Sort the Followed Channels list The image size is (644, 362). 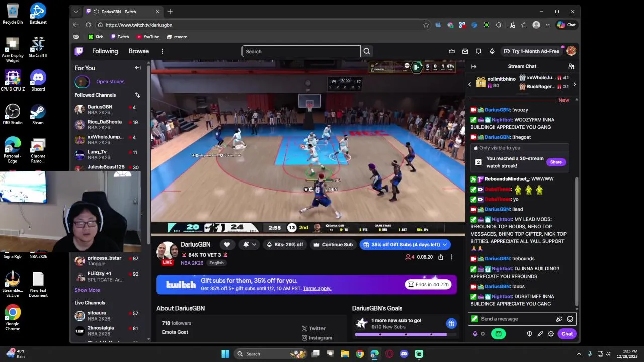click(x=137, y=95)
